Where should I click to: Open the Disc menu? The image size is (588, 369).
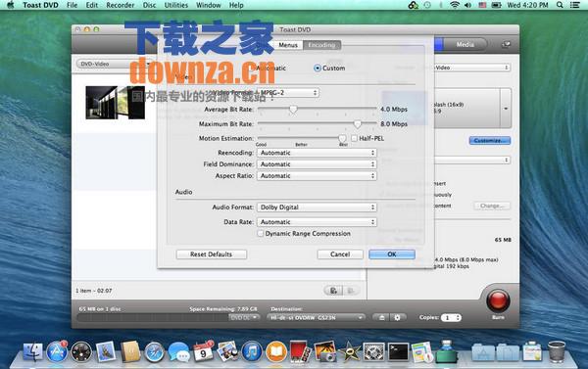click(x=149, y=5)
